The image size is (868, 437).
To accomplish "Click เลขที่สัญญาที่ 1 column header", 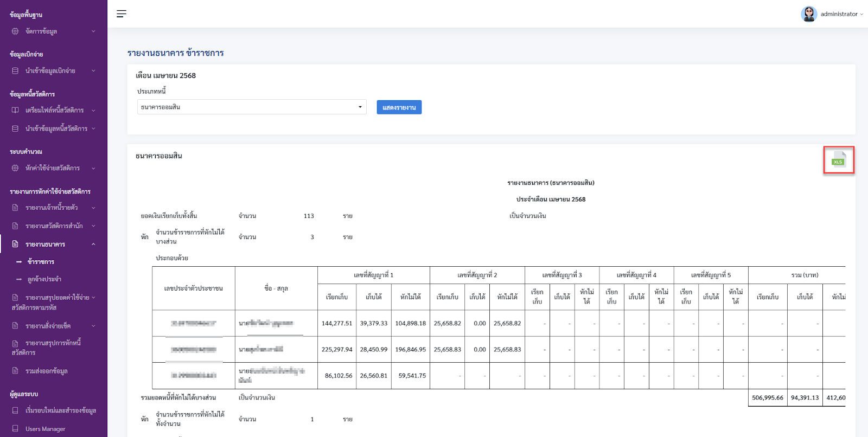I will click(374, 275).
